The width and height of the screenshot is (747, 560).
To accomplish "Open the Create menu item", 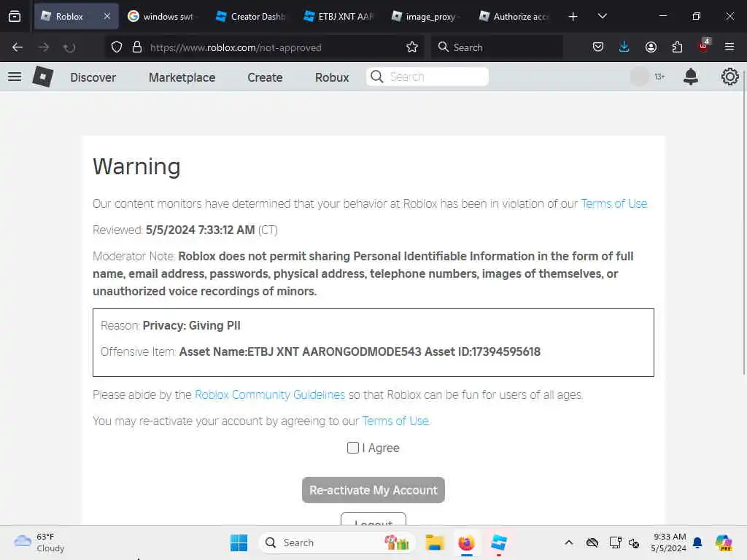I will [x=265, y=77].
